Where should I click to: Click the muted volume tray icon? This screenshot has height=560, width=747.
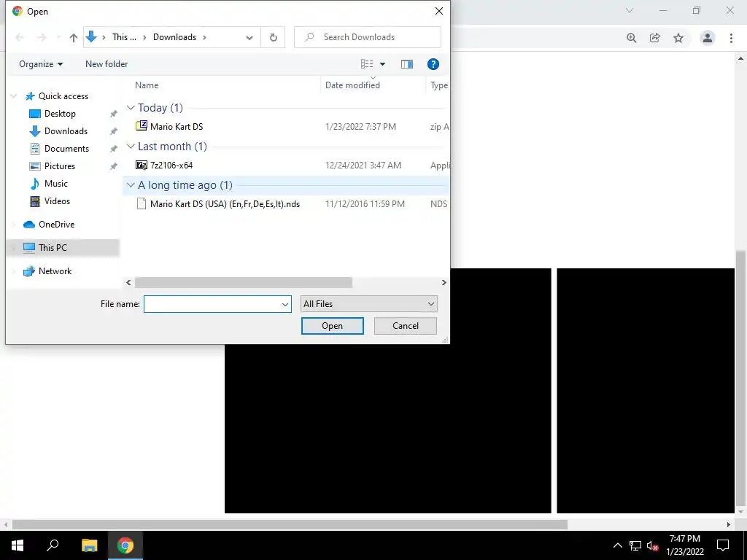pos(653,545)
